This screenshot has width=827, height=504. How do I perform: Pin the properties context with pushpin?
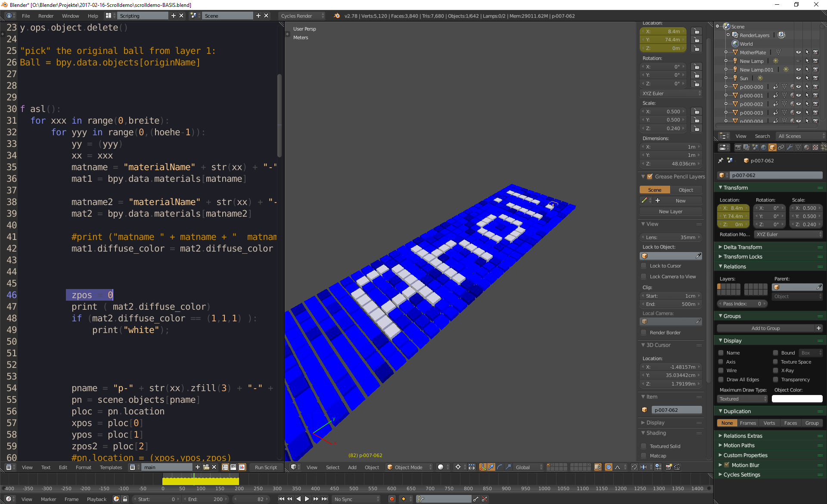click(721, 160)
